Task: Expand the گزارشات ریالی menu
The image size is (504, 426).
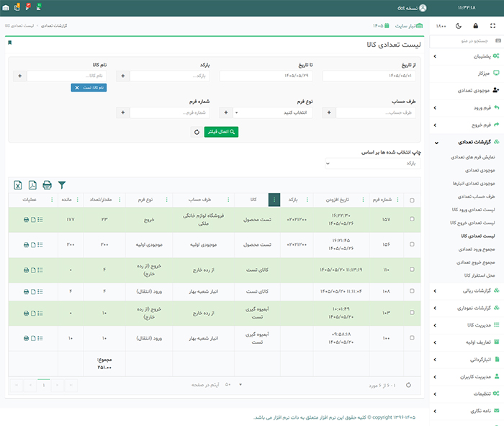Action: pyautogui.click(x=467, y=291)
